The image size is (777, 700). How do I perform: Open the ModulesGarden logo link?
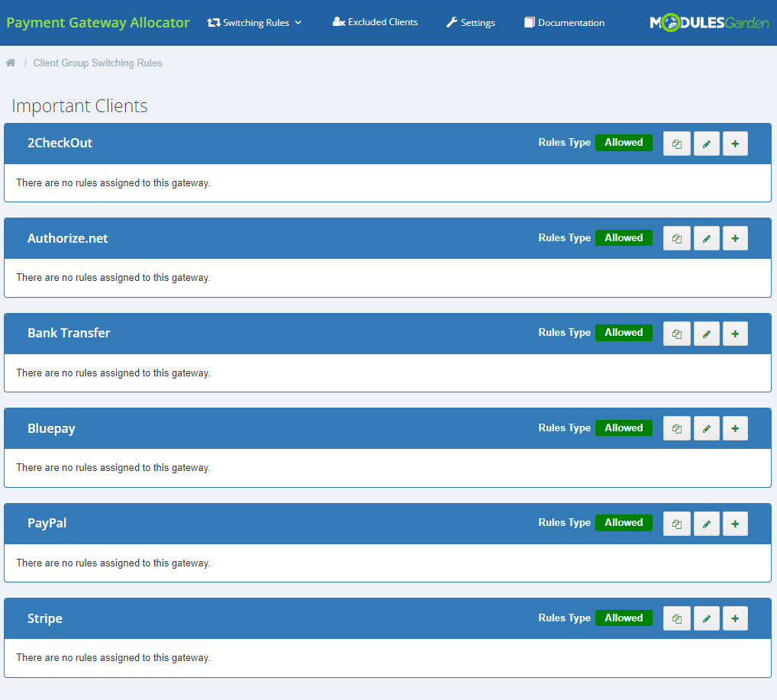pos(708,23)
